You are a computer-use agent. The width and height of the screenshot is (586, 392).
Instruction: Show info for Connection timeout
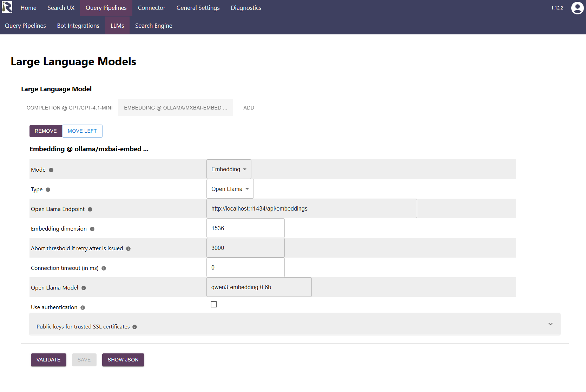click(x=104, y=268)
